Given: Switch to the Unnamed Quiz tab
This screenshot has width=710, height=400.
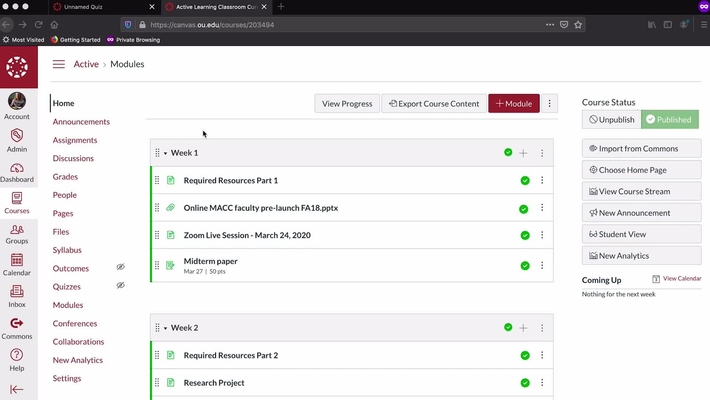Looking at the screenshot, I should pyautogui.click(x=103, y=7).
